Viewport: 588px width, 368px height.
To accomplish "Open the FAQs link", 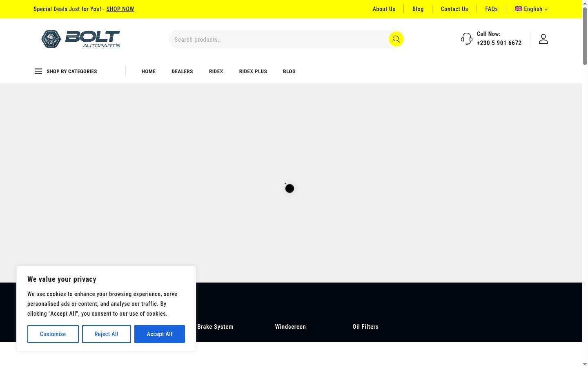I will (x=492, y=9).
